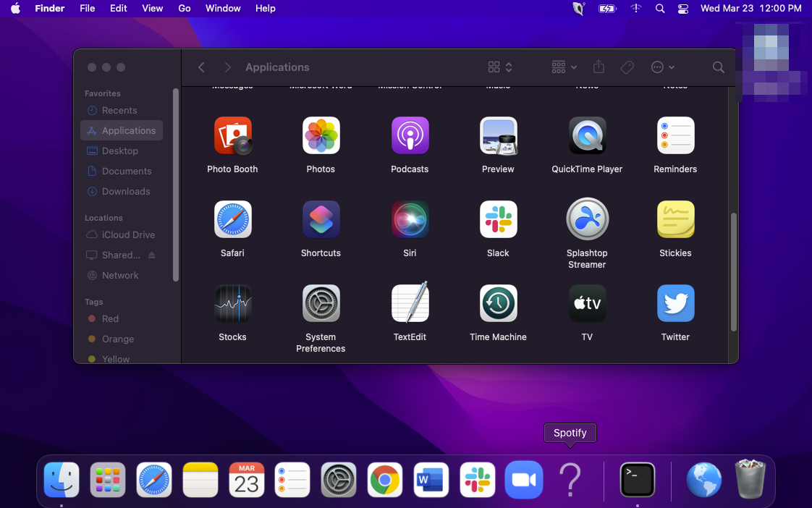Screen dimensions: 812x508
Task: Open the Help menu
Action: point(265,8)
